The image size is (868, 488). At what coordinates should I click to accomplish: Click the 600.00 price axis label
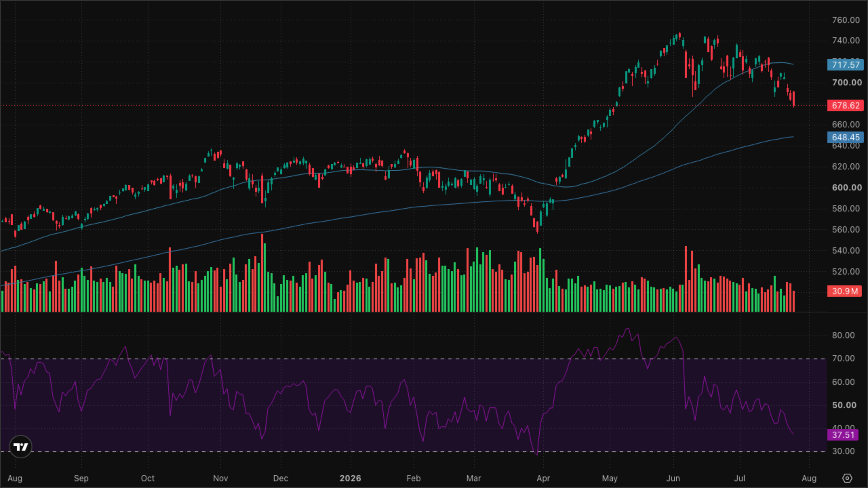(x=847, y=188)
